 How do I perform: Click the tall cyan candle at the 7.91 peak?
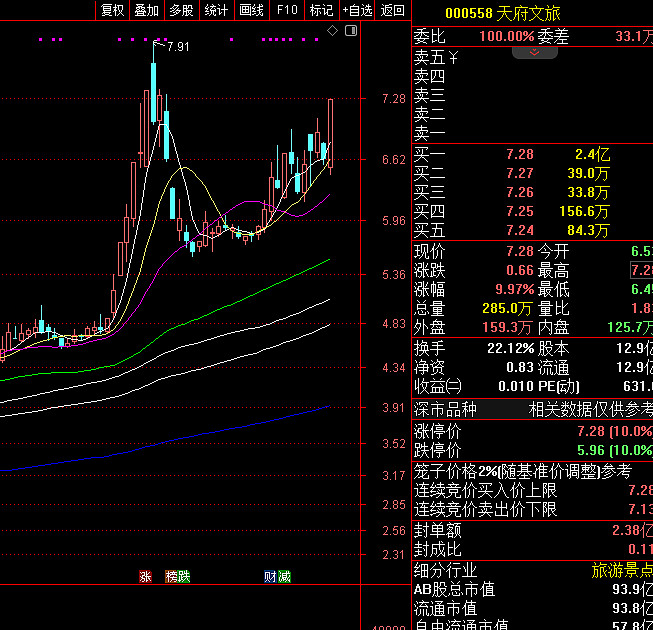point(154,92)
